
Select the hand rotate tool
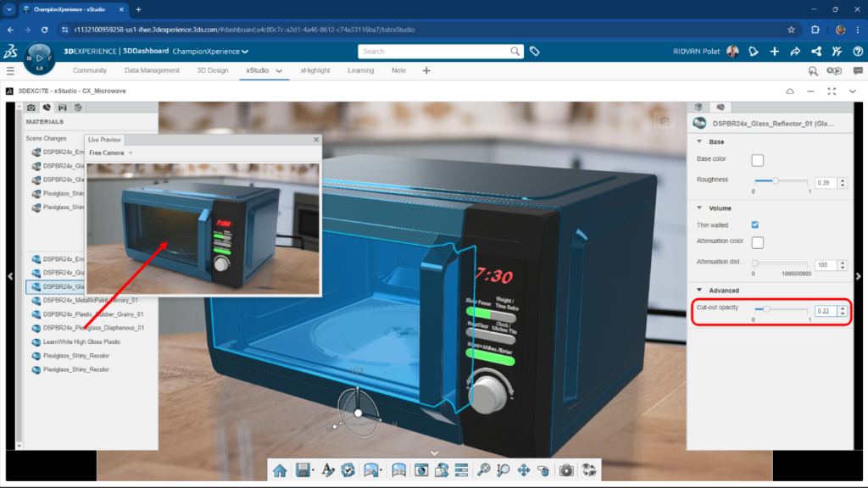coord(543,470)
